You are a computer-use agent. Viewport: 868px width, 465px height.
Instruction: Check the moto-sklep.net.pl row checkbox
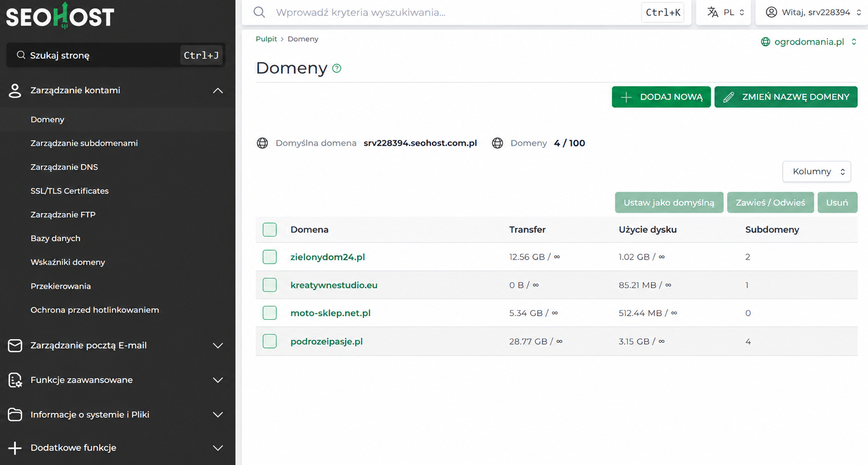click(x=269, y=313)
